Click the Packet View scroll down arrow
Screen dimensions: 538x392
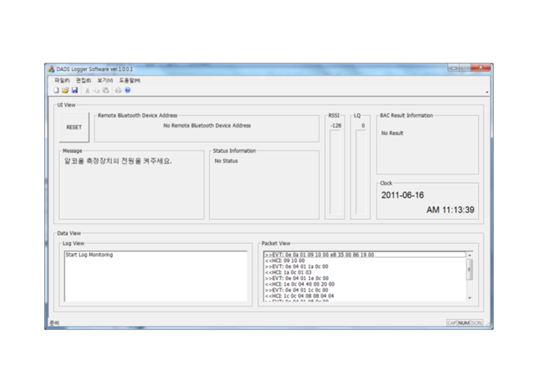click(469, 297)
